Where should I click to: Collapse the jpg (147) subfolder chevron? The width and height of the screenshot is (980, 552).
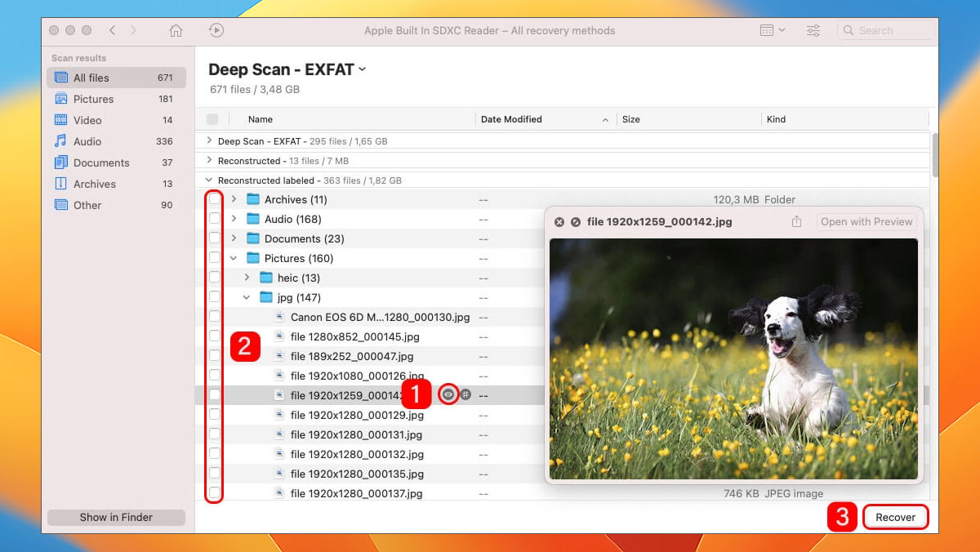tap(247, 297)
